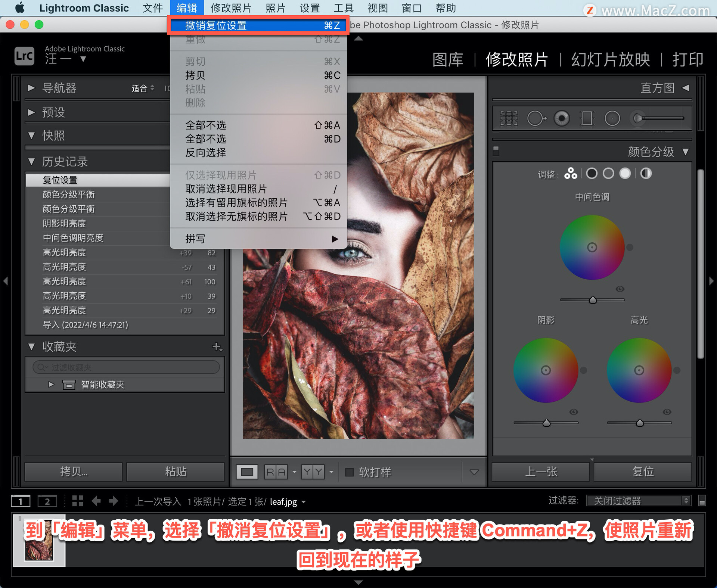Click the filter collections search field
Image resolution: width=717 pixels, height=588 pixels.
[126, 367]
